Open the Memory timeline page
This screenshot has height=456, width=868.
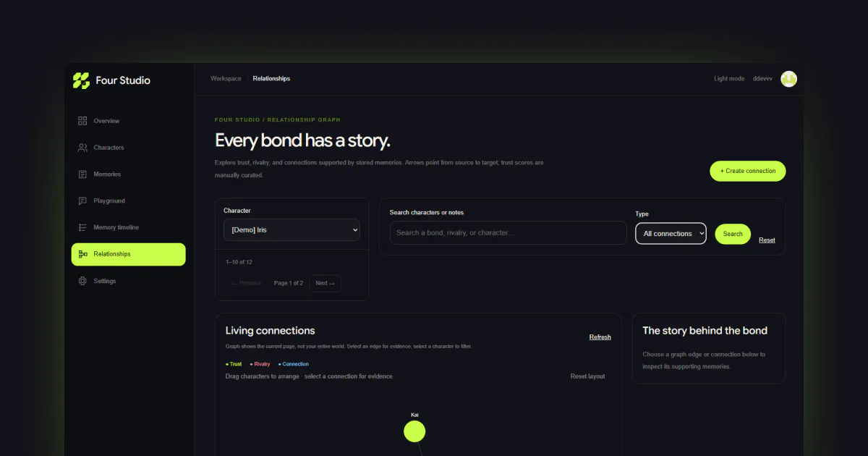[128, 227]
